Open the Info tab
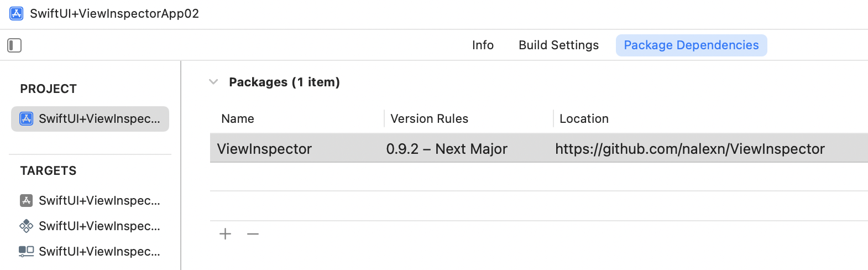The width and height of the screenshot is (868, 270). click(x=483, y=45)
